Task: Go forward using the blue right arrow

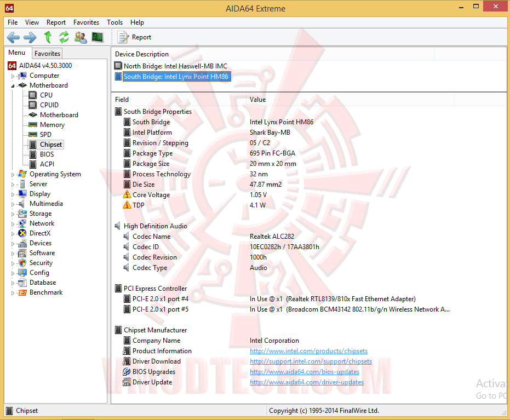Action: (30, 37)
